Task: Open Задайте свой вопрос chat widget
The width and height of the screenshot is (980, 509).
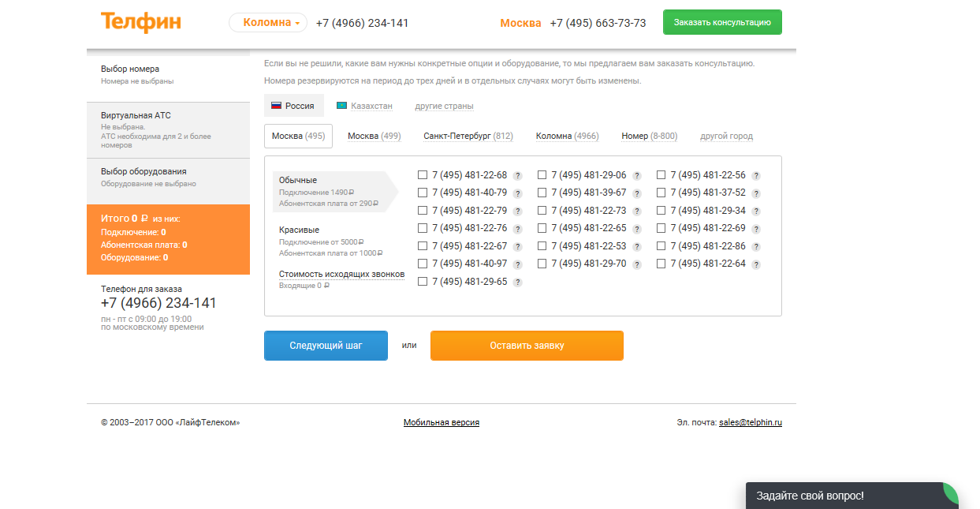Action: [852, 496]
